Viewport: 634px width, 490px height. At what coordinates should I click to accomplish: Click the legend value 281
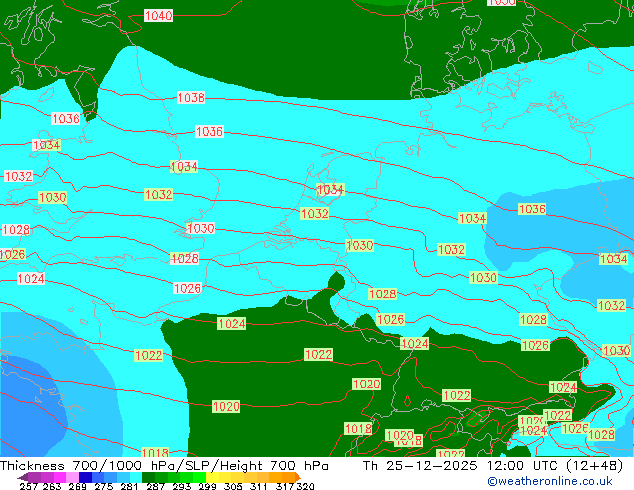tap(129, 486)
